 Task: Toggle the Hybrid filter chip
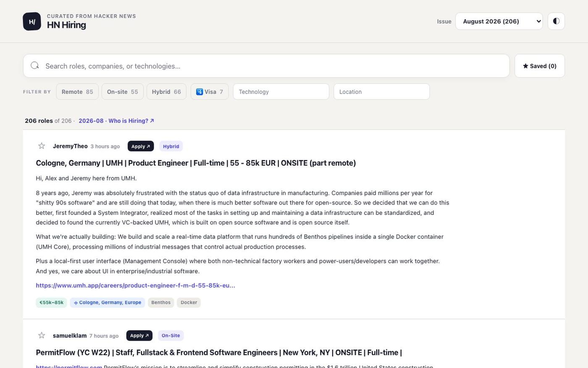[166, 92]
